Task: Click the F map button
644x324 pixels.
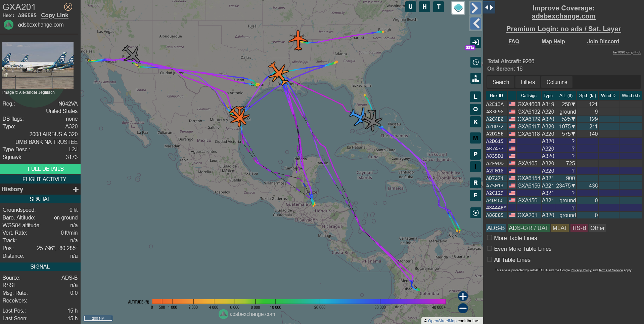Action: 475,195
